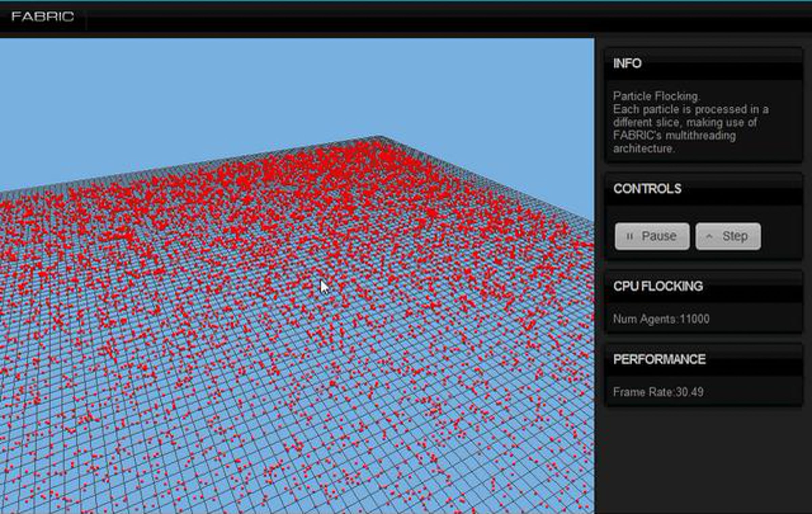Select the CONTROLS panel header

703,189
